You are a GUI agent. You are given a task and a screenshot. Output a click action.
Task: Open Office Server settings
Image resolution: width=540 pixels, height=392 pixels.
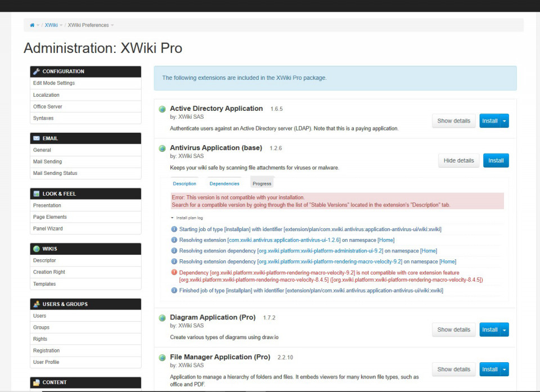coord(85,107)
